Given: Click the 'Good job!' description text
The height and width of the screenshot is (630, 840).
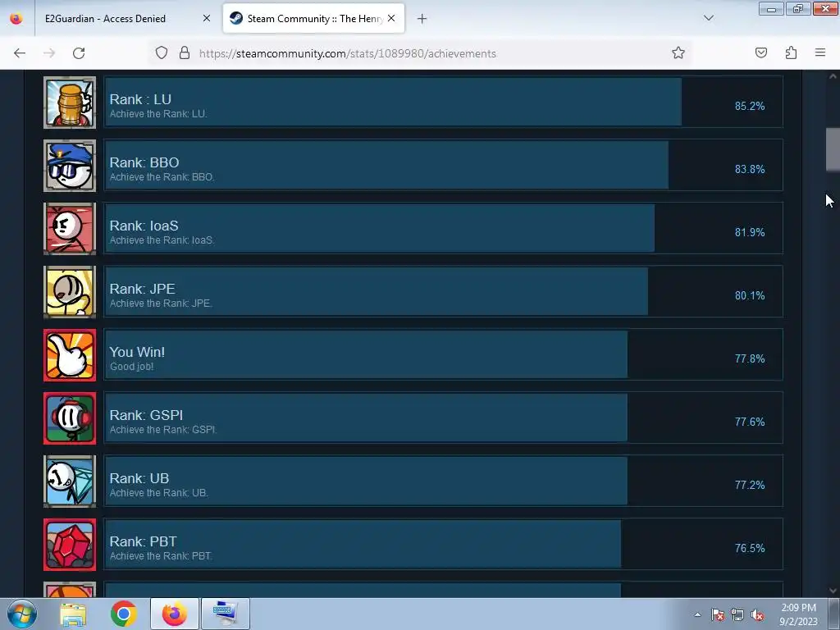Looking at the screenshot, I should tap(132, 367).
